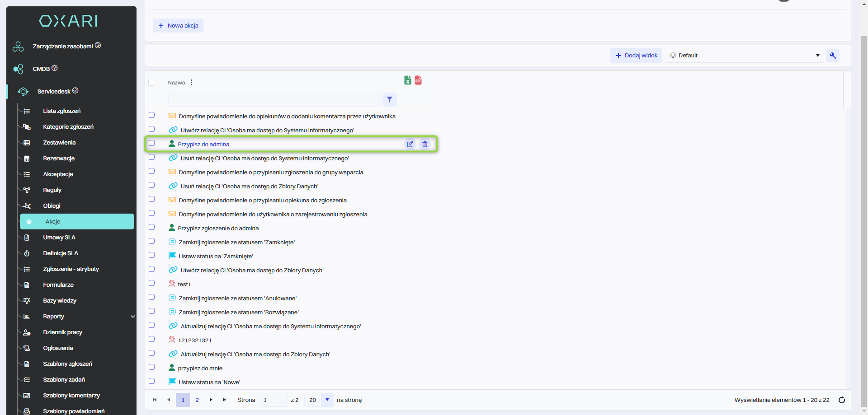Tick the checkbox for 'test1' row
This screenshot has height=415, width=868.
tap(152, 283)
